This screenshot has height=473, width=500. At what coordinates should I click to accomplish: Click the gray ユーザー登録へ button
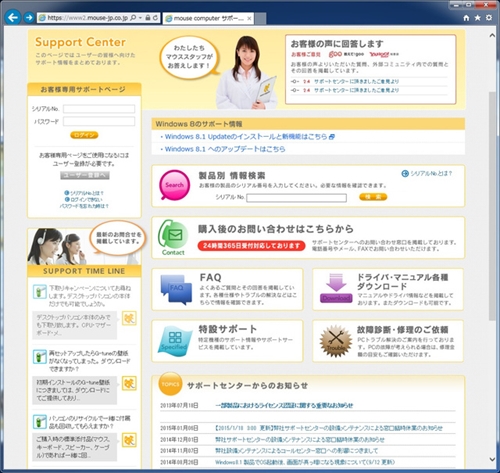click(85, 175)
